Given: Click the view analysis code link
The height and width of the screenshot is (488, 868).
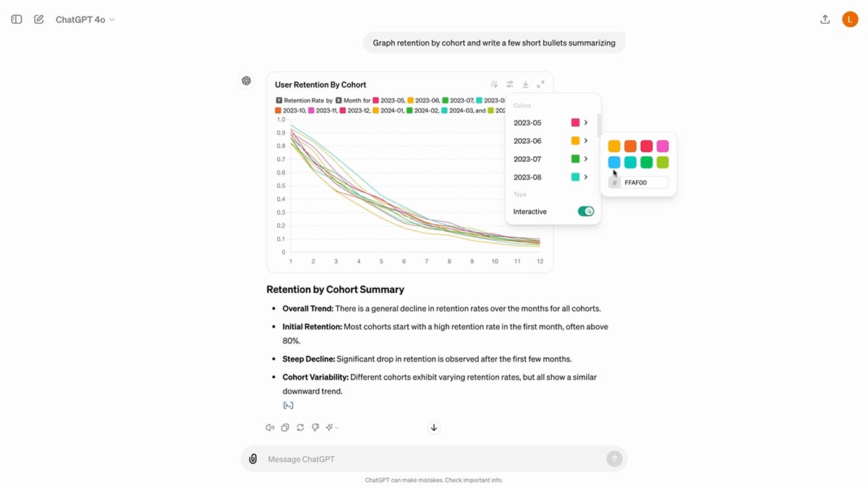Looking at the screenshot, I should tap(288, 406).
